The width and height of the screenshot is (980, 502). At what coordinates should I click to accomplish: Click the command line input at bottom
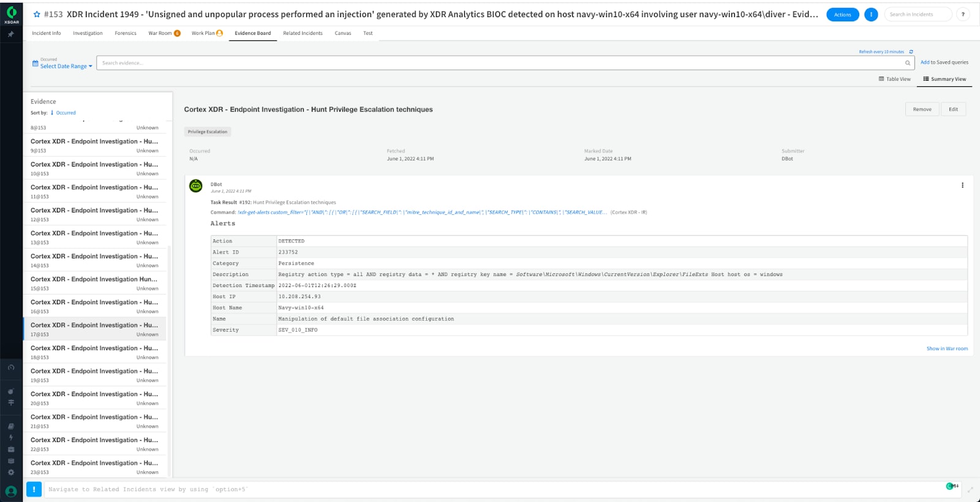coord(502,489)
